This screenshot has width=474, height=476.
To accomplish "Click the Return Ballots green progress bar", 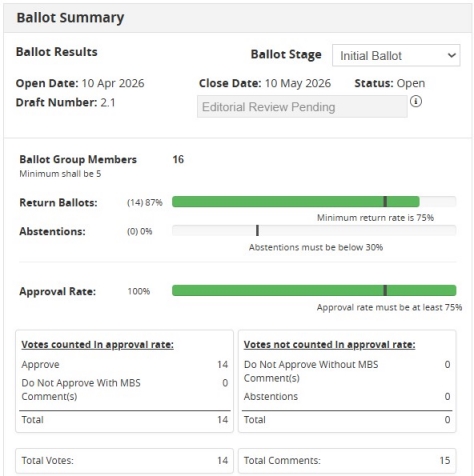I will (295, 202).
